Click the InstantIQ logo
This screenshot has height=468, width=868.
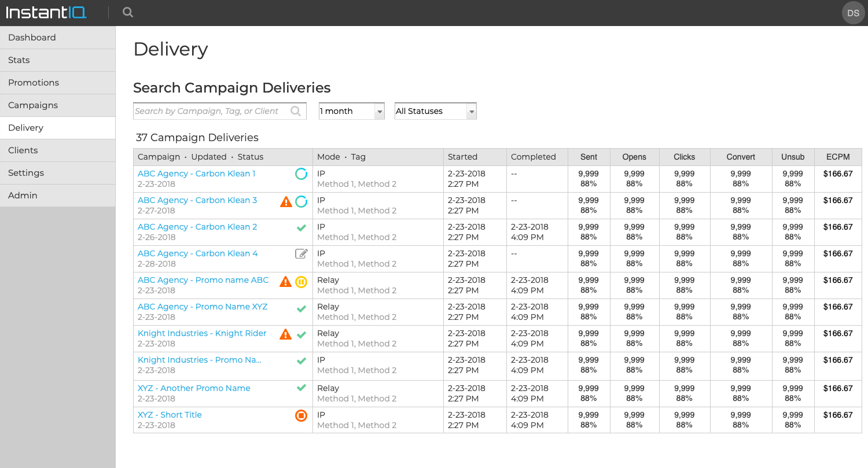tap(46, 12)
